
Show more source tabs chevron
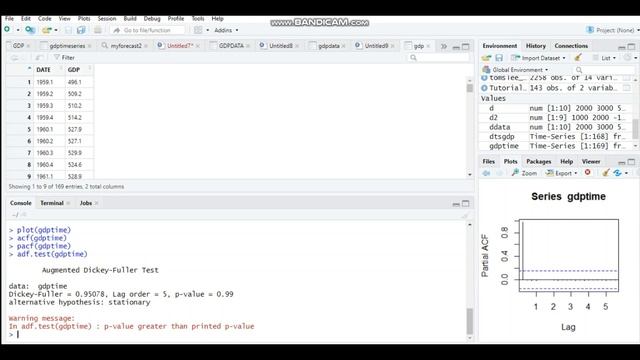(444, 46)
